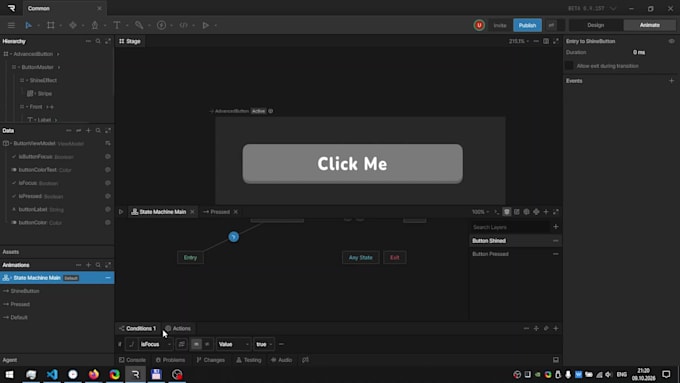Viewport: 680px width, 383px height.
Task: Open the Value type dropdown
Action: pos(234,344)
